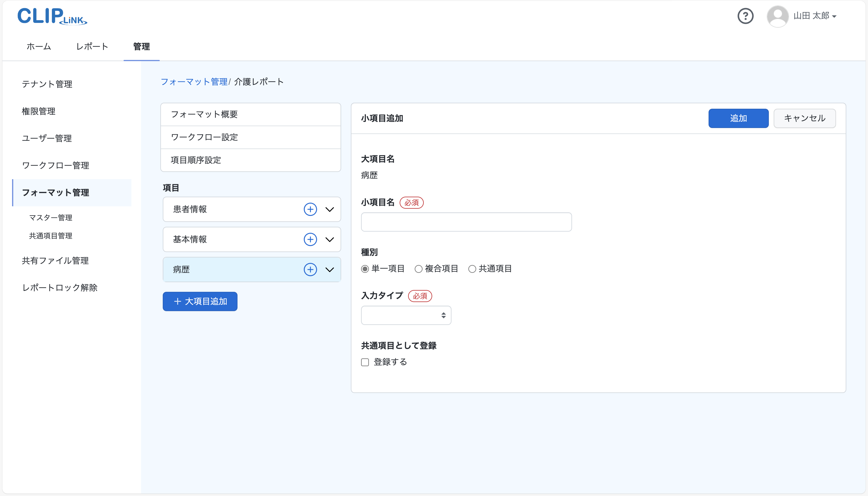The width and height of the screenshot is (868, 496).
Task: Choose 共通項目 radio option
Action: point(472,269)
